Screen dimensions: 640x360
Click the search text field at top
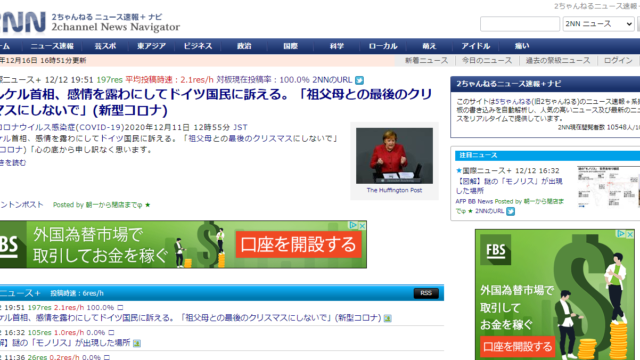point(520,24)
